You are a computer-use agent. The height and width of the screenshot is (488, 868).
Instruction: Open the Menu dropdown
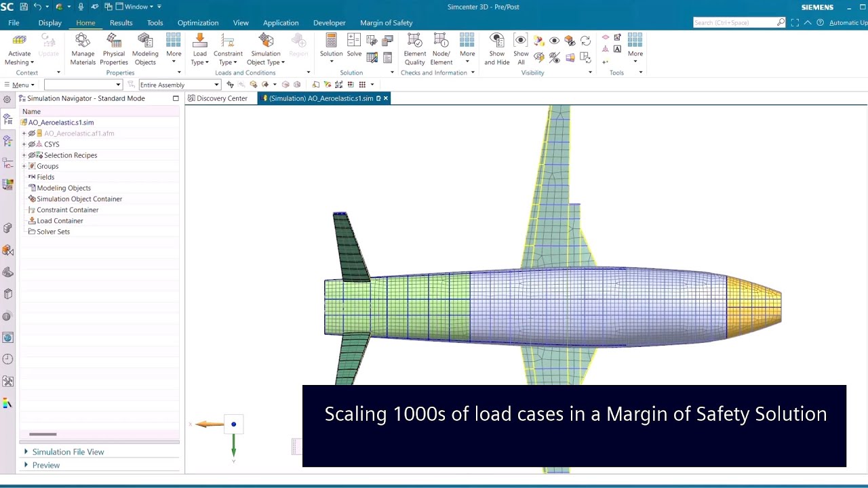[x=19, y=85]
